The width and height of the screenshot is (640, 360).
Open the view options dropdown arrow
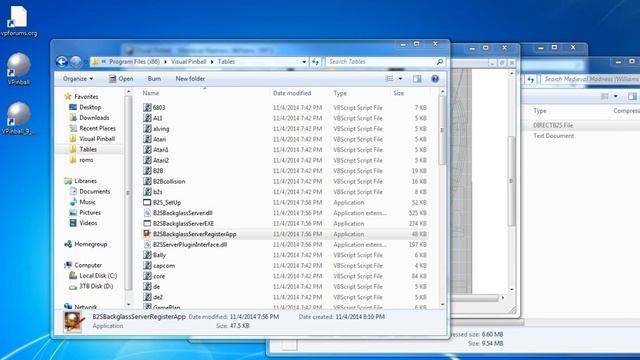(400, 79)
